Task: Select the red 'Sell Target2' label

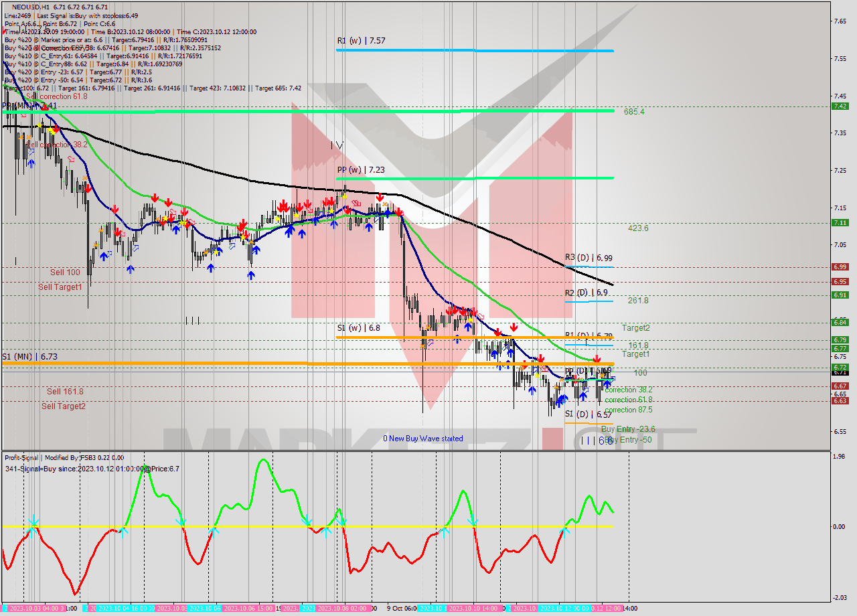Action: 64,406
